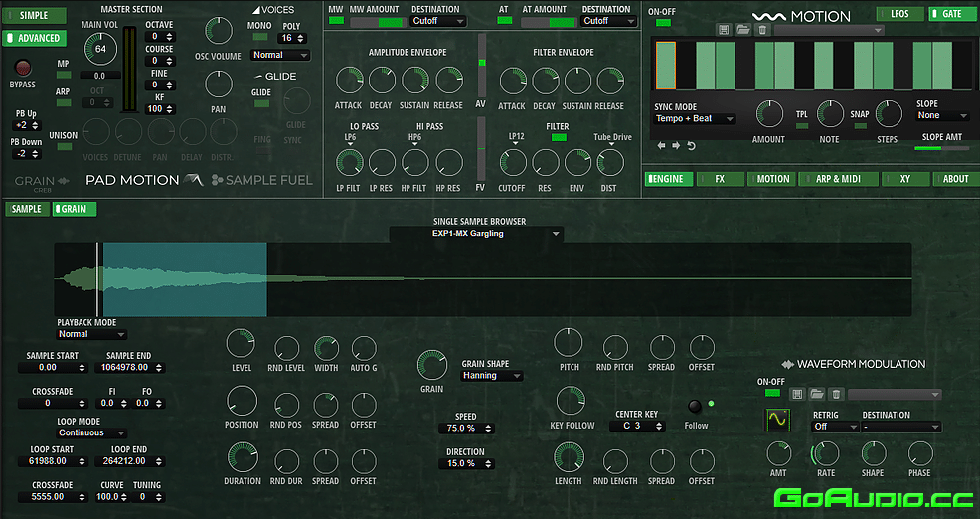Click the Osc Volume knob
The image size is (980, 519).
[218, 30]
